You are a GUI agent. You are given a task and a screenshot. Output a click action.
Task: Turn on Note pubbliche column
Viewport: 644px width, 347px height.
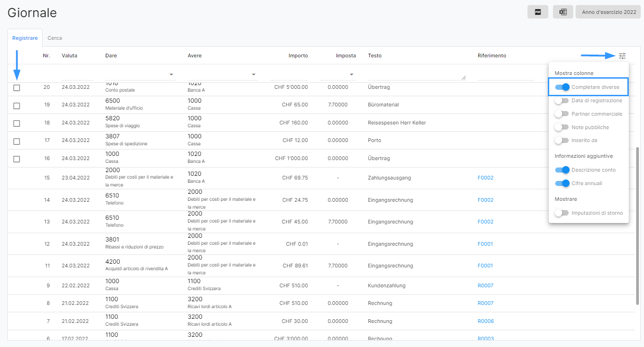click(x=562, y=127)
